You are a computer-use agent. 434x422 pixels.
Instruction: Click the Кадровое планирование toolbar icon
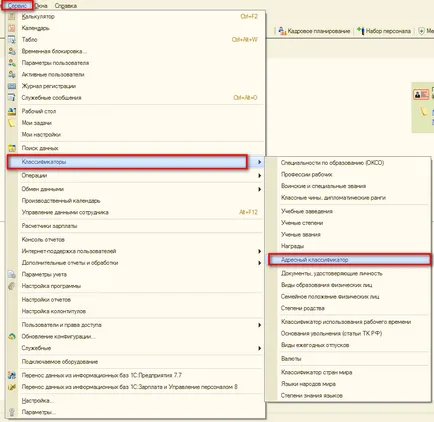click(282, 31)
